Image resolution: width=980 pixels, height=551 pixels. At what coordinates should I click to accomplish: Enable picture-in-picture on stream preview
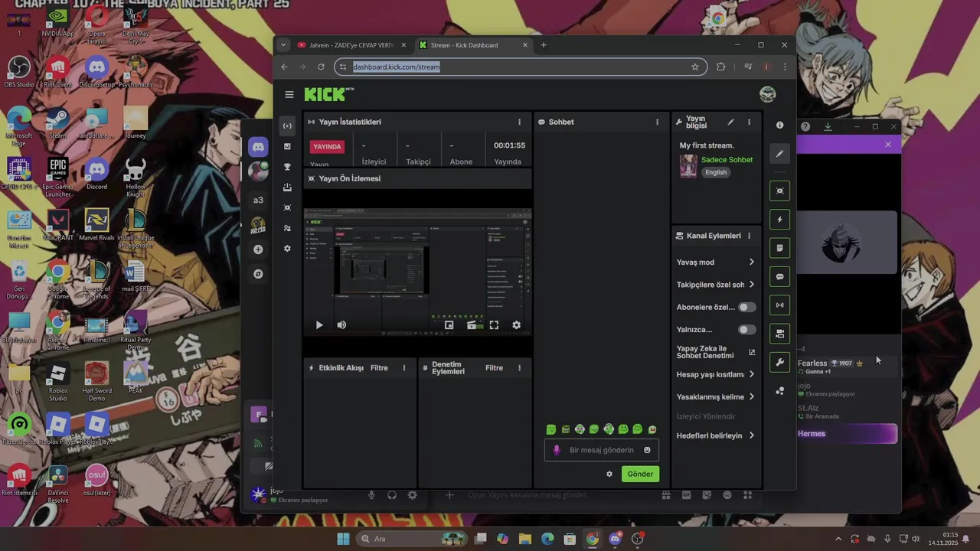pos(449,325)
